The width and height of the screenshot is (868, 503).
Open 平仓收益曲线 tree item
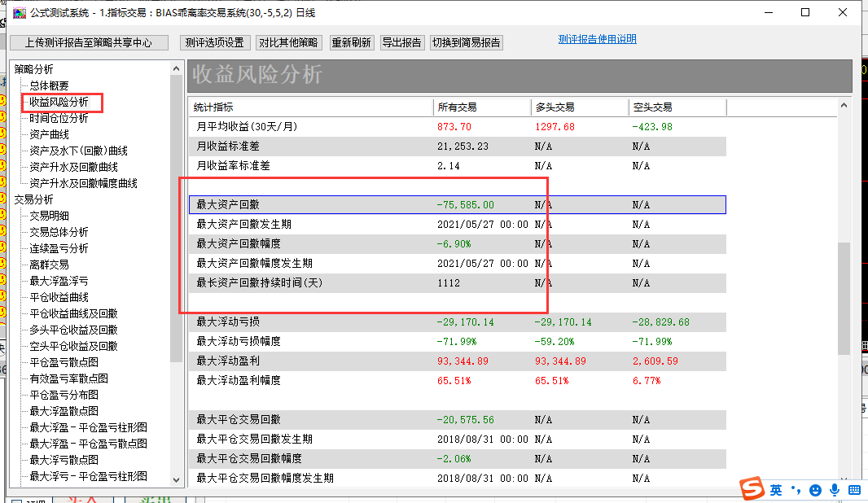(59, 297)
